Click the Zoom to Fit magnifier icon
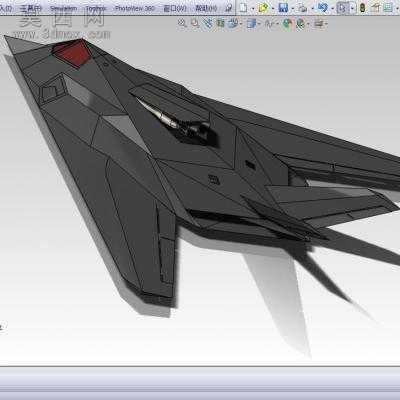 (x=182, y=23)
